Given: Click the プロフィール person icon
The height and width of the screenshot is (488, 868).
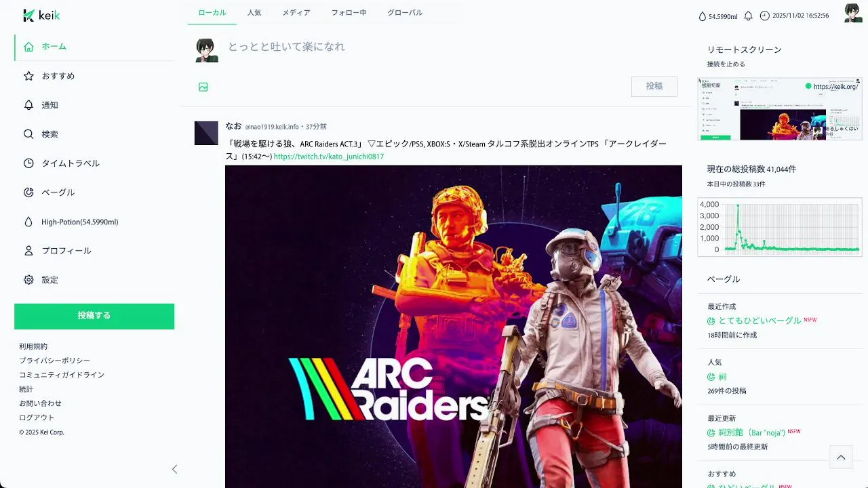Looking at the screenshot, I should pyautogui.click(x=28, y=251).
